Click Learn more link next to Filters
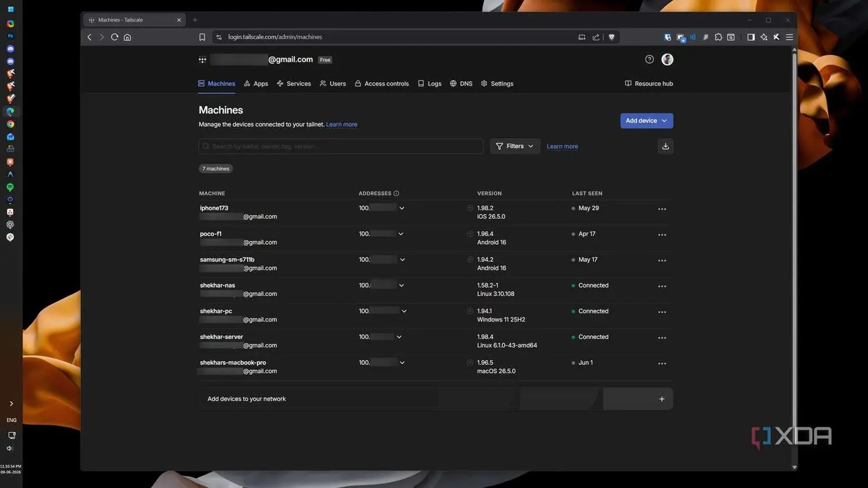868x488 pixels. (562, 146)
